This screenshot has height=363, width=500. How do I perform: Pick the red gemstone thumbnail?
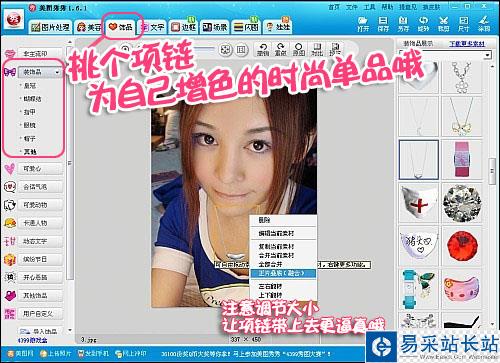(x=462, y=246)
